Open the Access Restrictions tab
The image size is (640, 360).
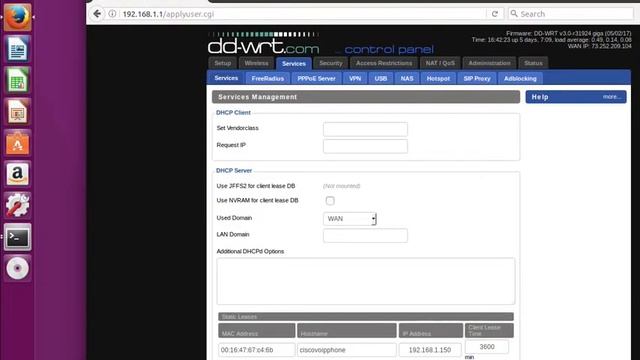384,63
